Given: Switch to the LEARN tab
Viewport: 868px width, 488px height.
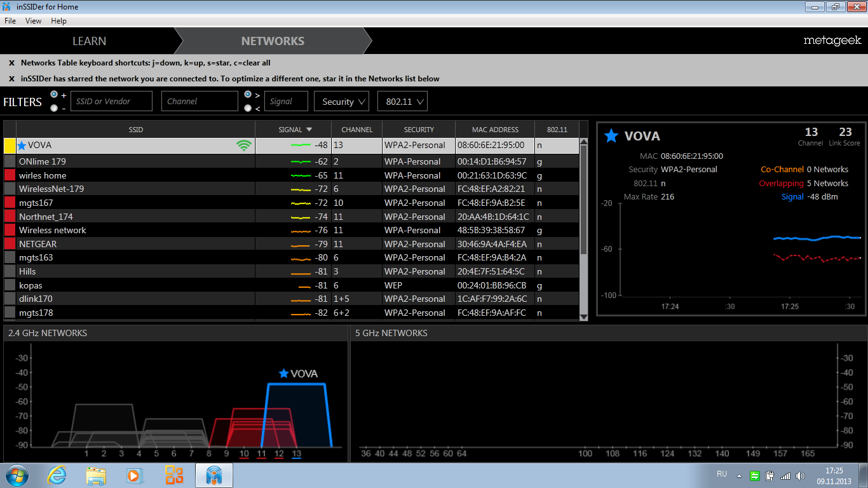Looking at the screenshot, I should 89,41.
